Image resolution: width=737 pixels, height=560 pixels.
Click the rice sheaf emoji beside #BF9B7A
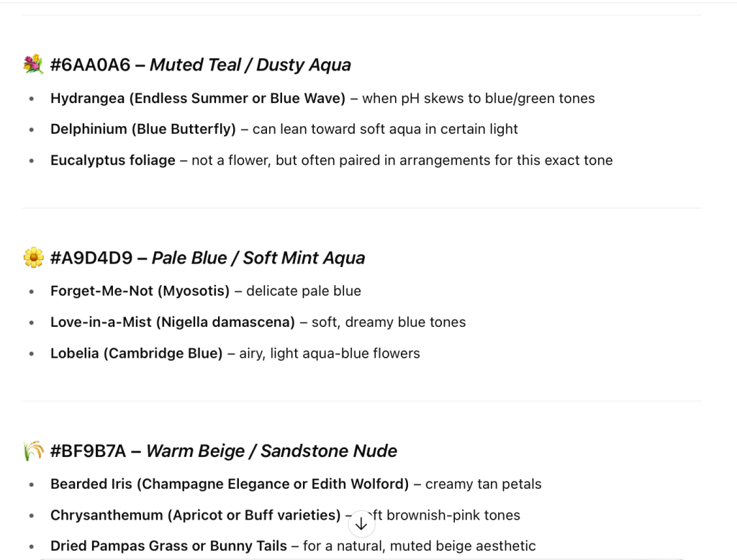click(x=33, y=451)
